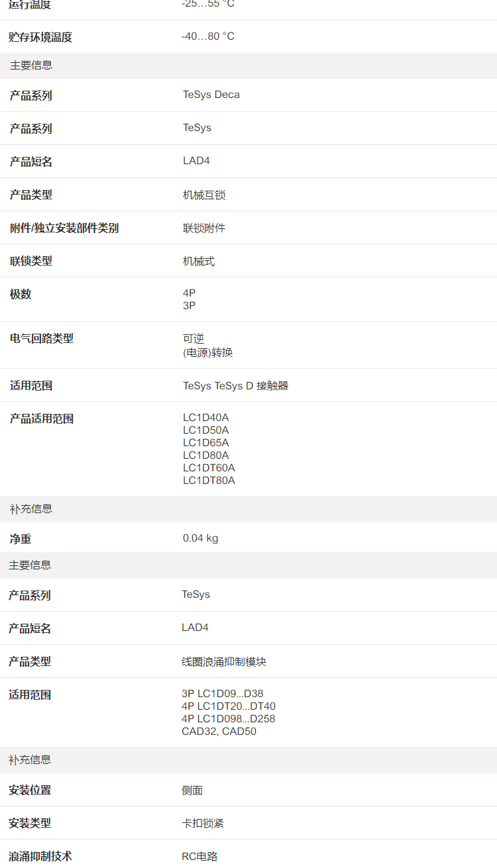This screenshot has width=497, height=868.
Task: Click 适用范围 label beside 3P LC1D09...D38
Action: coord(30,695)
